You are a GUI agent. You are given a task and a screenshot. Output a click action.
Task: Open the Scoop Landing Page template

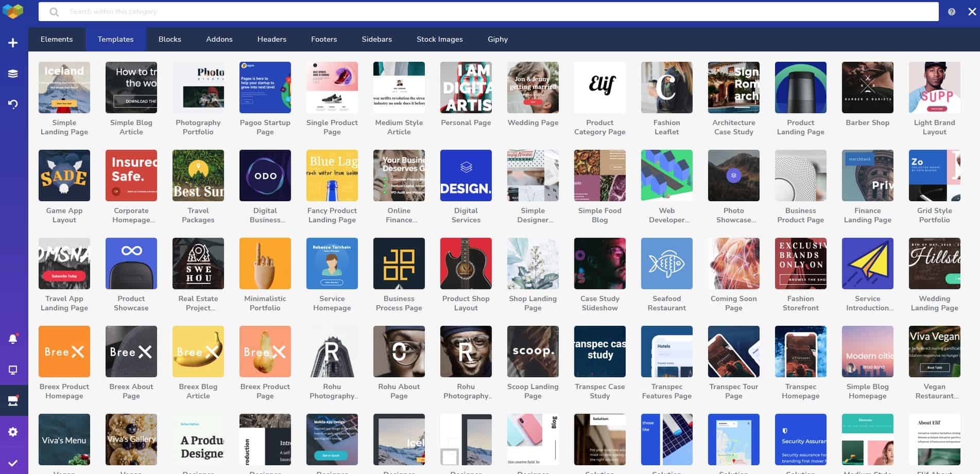pos(532,352)
